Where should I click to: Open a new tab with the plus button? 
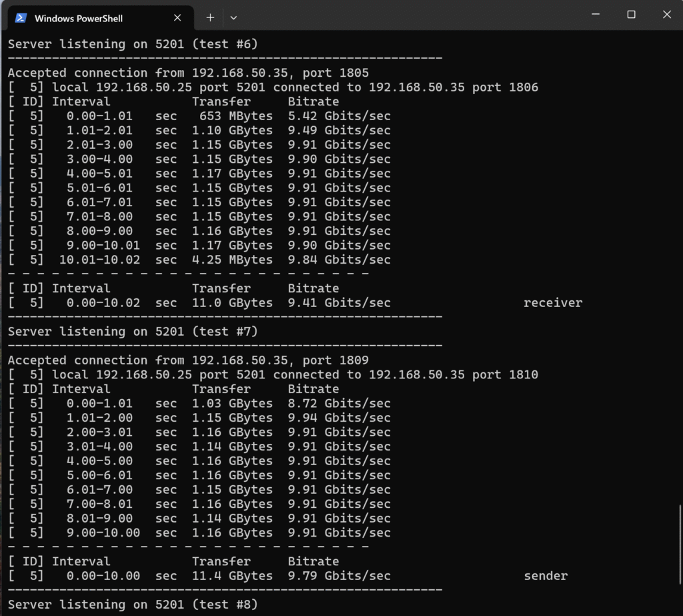click(210, 18)
